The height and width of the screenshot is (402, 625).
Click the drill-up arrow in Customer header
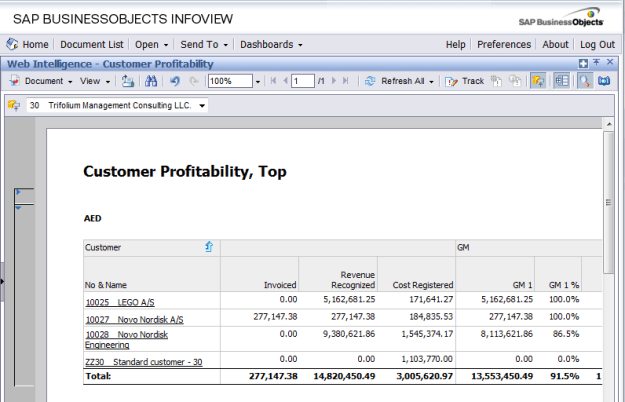pos(209,246)
